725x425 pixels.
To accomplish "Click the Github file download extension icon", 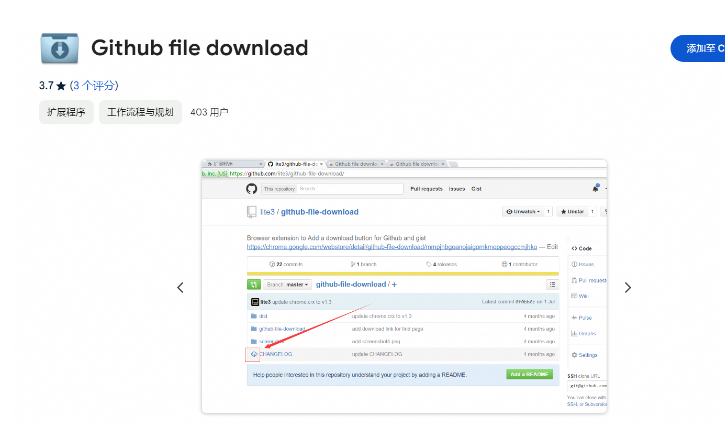I will [60, 48].
